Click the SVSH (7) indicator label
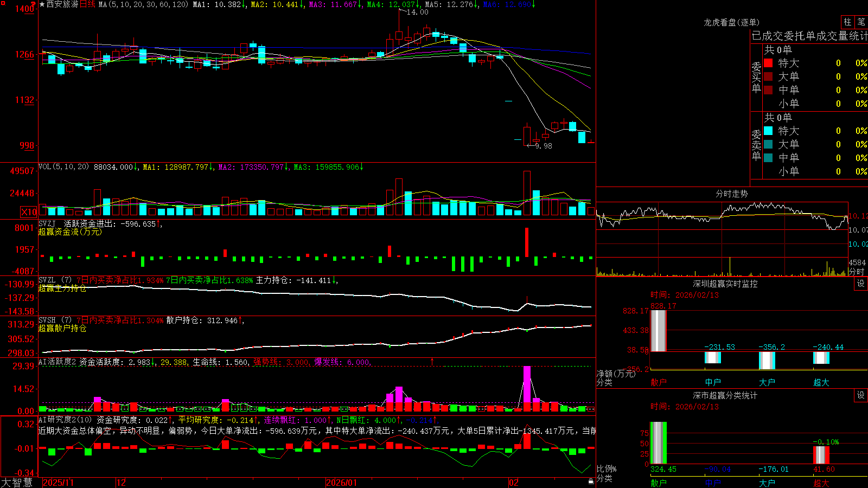 55,320
